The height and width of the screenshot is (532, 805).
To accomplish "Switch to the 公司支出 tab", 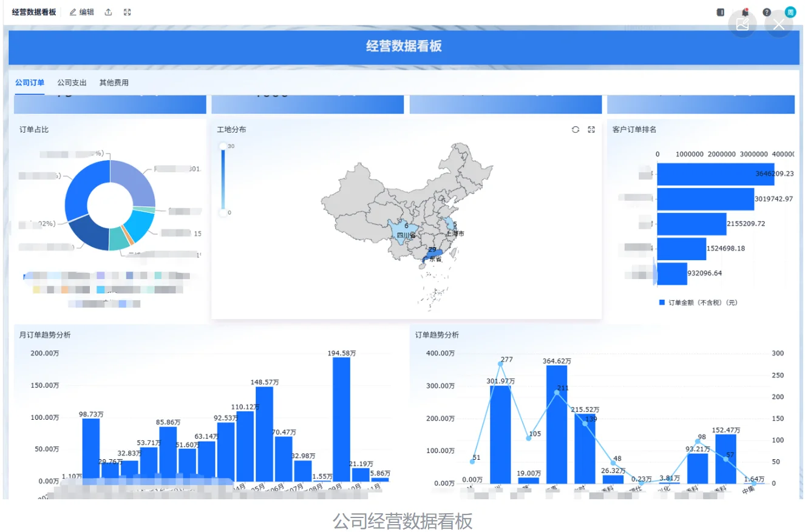I will tap(72, 83).
